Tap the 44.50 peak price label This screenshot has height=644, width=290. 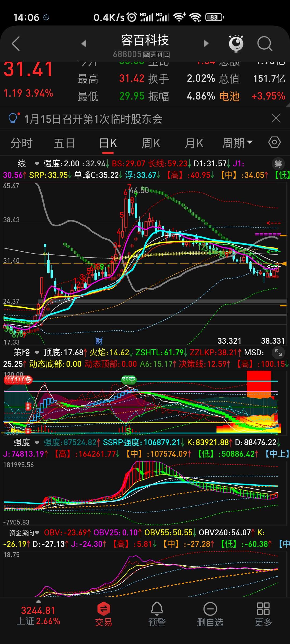pyautogui.click(x=139, y=191)
